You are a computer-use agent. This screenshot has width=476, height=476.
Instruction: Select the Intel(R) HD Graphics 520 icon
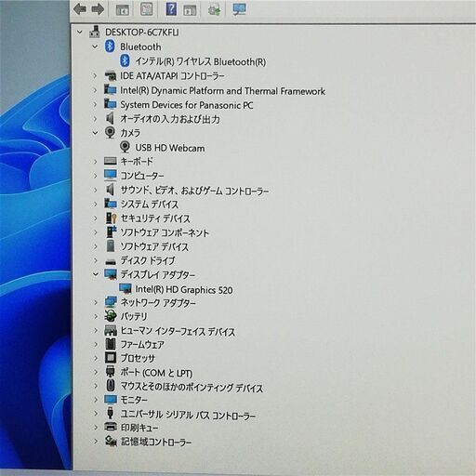pos(126,289)
